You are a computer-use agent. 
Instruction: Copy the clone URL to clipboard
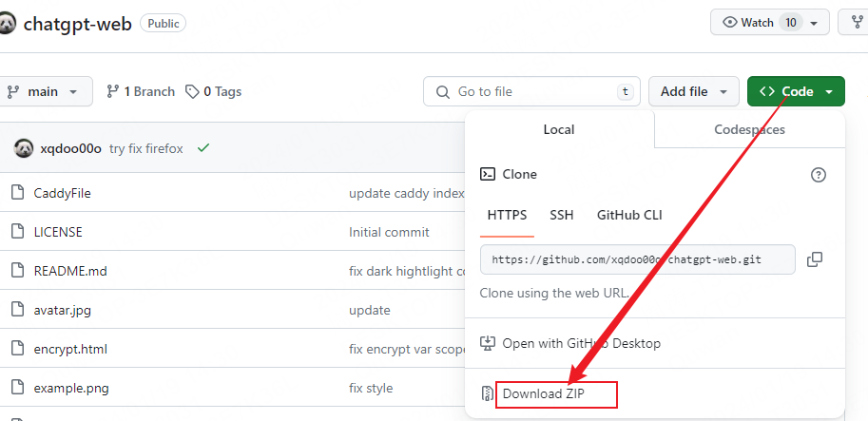(x=814, y=259)
